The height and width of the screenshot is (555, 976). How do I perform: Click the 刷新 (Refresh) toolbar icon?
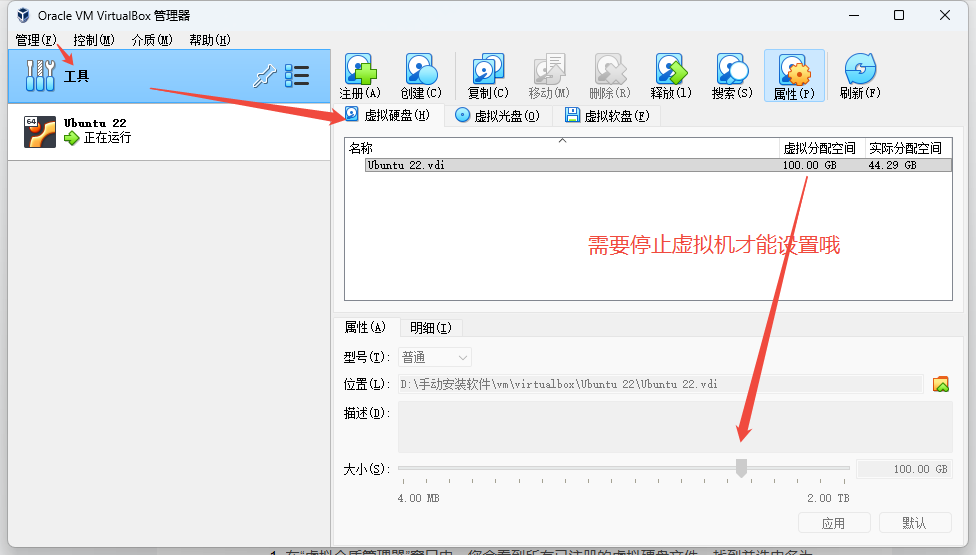tap(860, 70)
